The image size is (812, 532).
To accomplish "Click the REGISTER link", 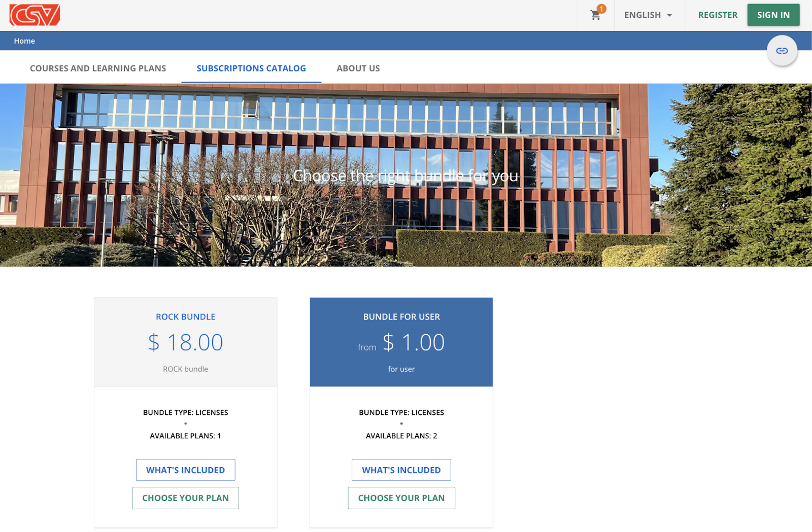I will (718, 15).
